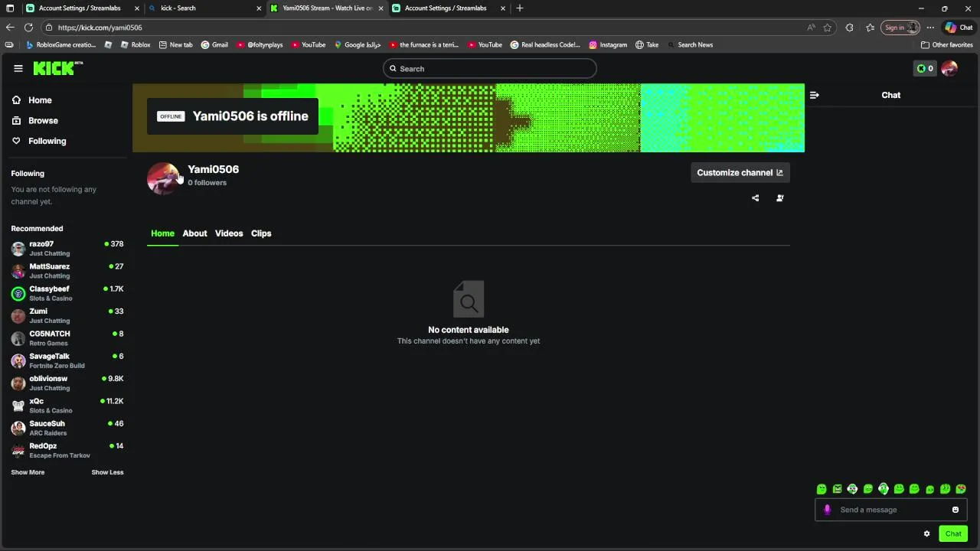This screenshot has height=551, width=980.
Task: Open browser extensions puzzle icon
Action: click(850, 28)
